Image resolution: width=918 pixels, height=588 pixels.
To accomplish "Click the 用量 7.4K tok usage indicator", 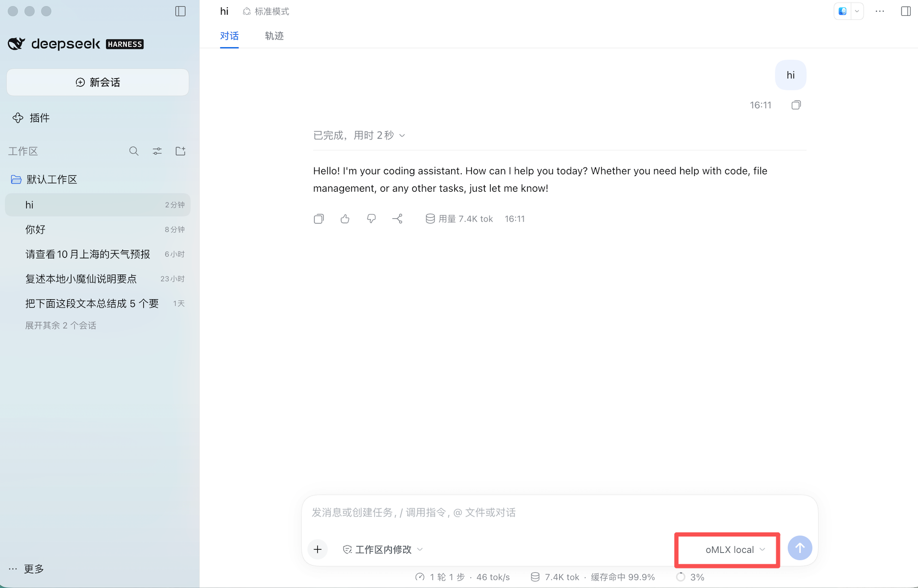I will [x=459, y=219].
